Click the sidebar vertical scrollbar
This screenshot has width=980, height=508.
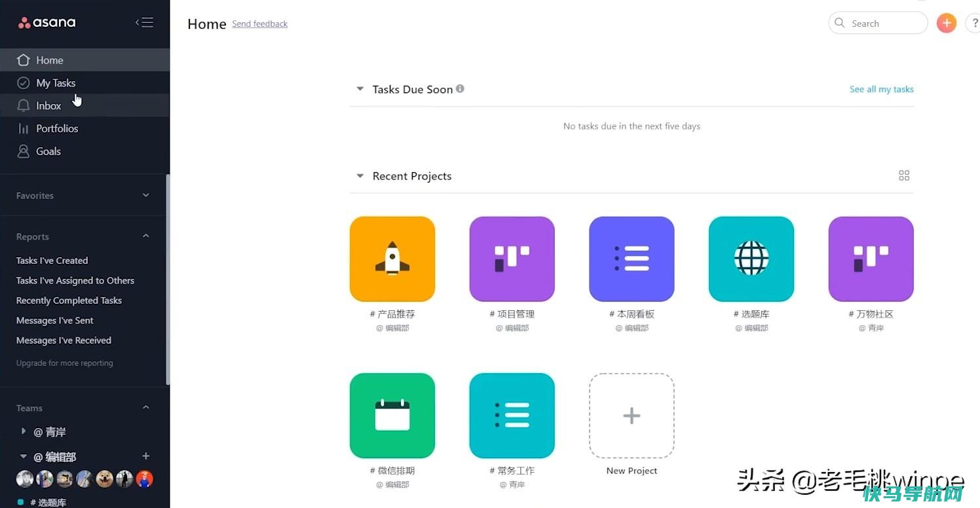[168, 280]
